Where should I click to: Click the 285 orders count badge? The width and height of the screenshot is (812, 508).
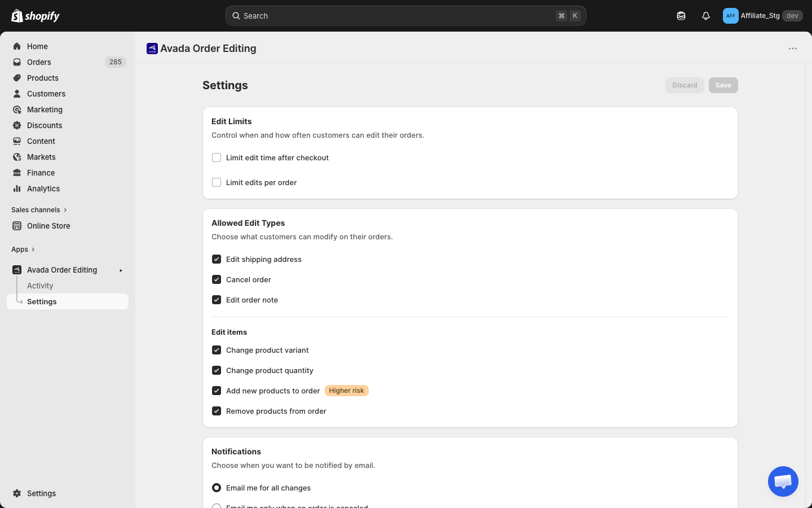point(116,62)
